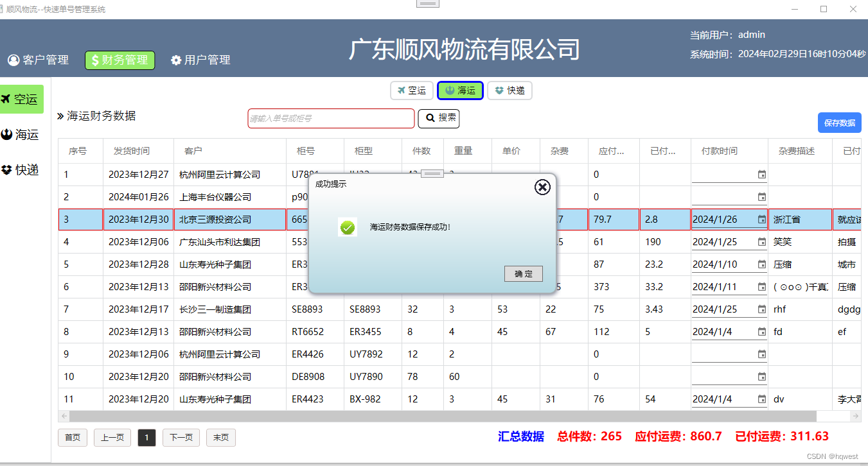Viewport: 868px width, 466px height.
Task: Open the calendar icon in row 9
Action: click(762, 354)
